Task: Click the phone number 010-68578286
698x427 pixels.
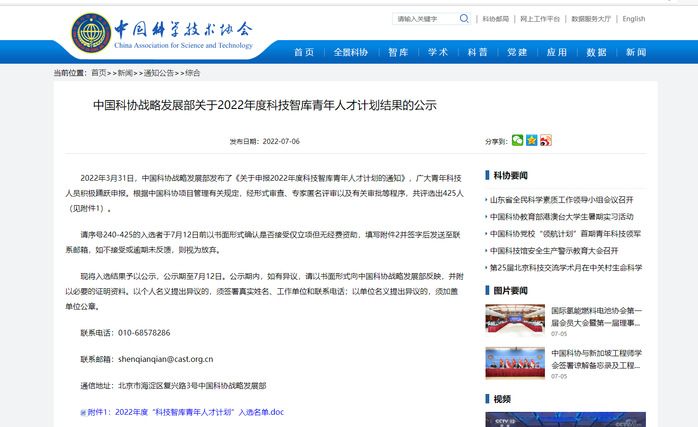Action: [144, 333]
